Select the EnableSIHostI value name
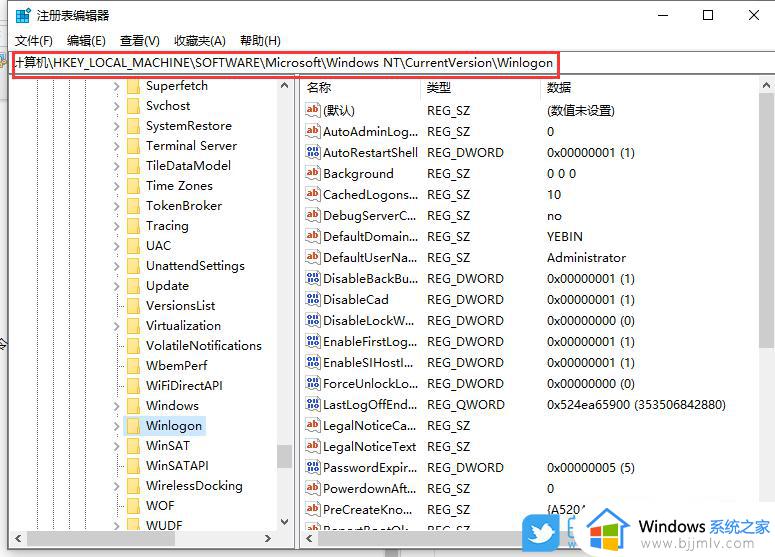This screenshot has width=775, height=557. tap(368, 362)
